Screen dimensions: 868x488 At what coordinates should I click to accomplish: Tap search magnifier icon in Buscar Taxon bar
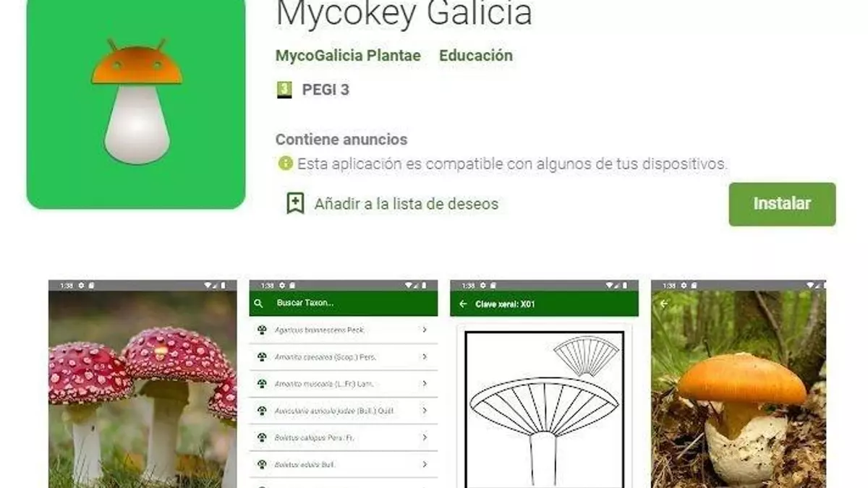(259, 304)
